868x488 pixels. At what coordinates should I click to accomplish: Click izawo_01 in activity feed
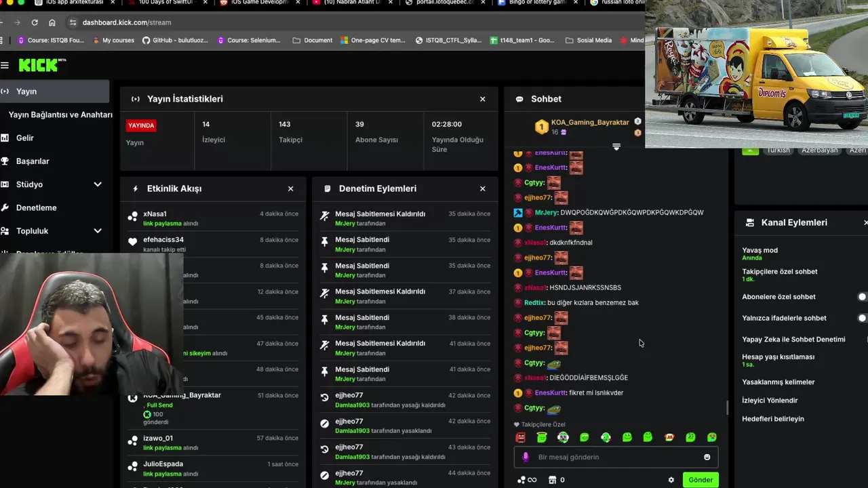pyautogui.click(x=158, y=438)
